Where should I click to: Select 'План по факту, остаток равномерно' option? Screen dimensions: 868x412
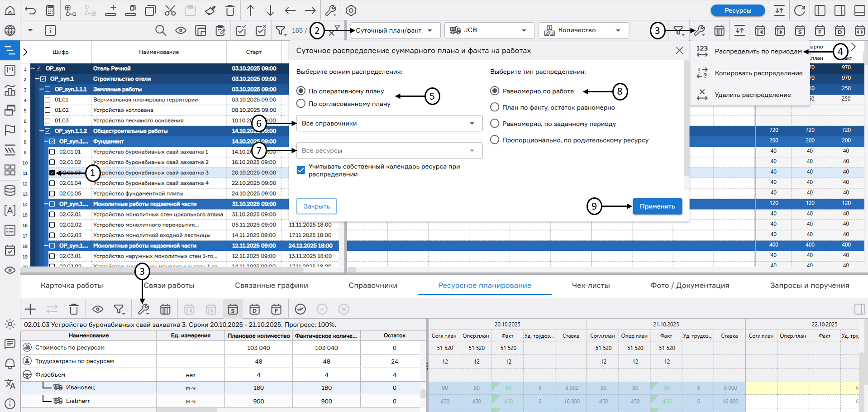click(495, 107)
